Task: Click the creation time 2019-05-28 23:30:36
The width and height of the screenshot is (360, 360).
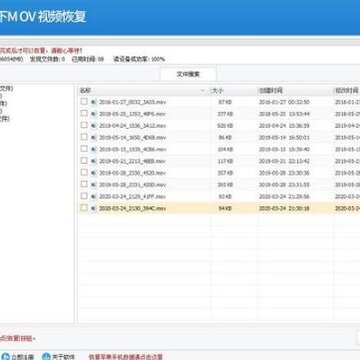Action: 284,173
